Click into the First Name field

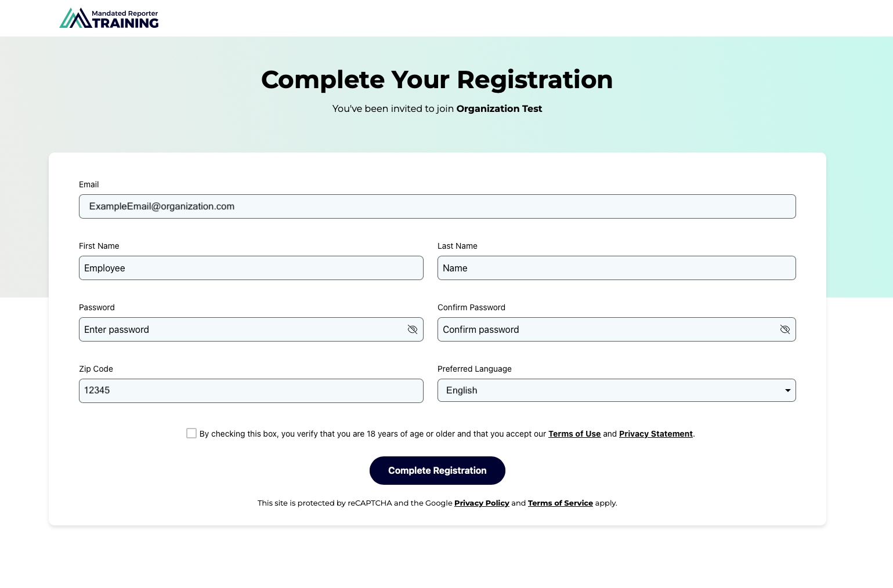(251, 268)
